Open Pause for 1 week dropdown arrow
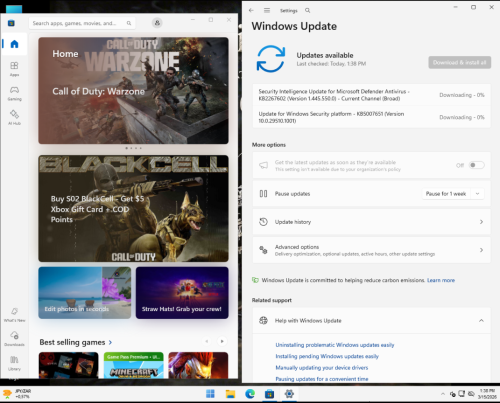This screenshot has height=403, width=500. 477,194
